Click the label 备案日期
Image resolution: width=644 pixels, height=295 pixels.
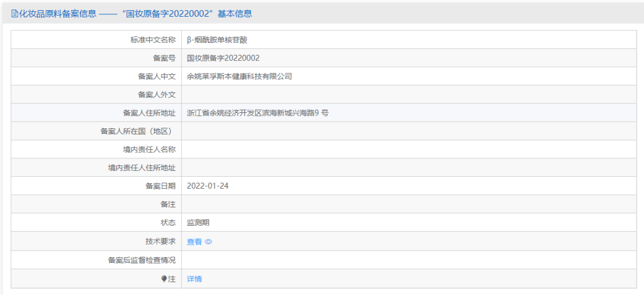click(x=160, y=186)
